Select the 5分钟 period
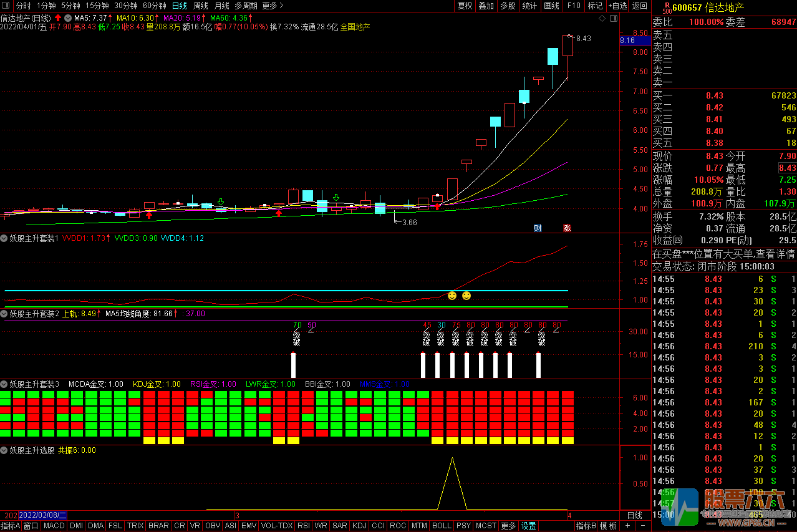 70,6
